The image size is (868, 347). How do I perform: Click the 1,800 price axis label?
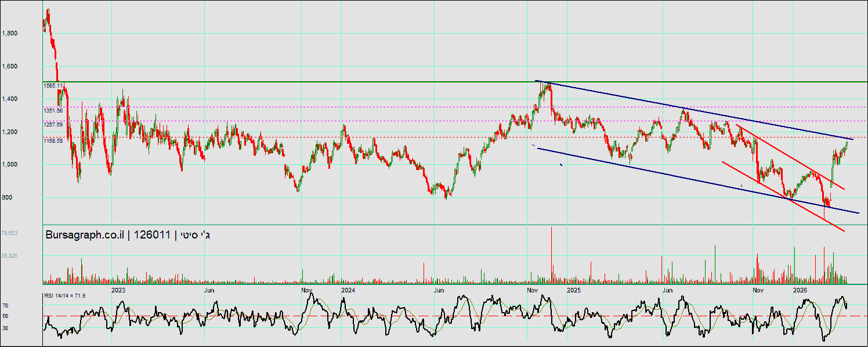10,34
